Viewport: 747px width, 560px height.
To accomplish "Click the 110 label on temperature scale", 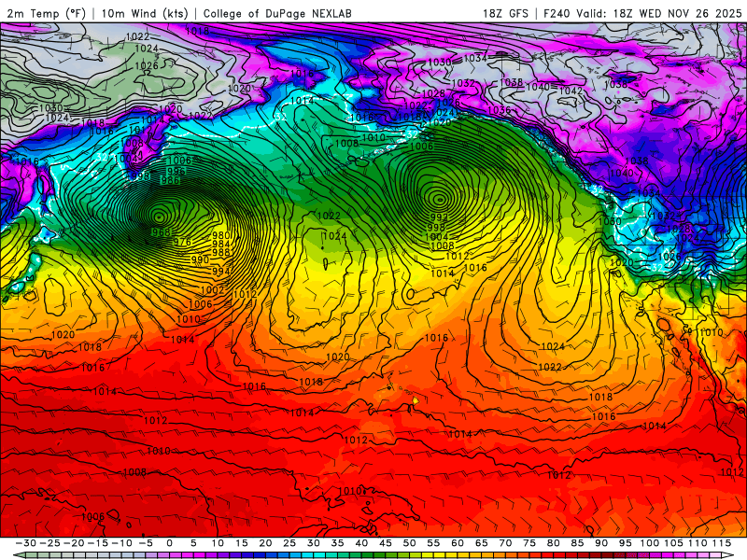I will (x=698, y=543).
